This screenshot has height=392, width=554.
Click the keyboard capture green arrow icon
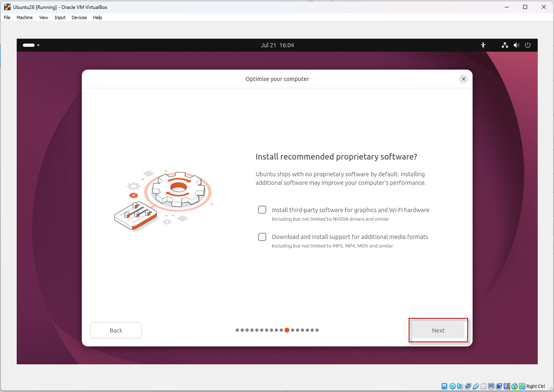coord(522,386)
